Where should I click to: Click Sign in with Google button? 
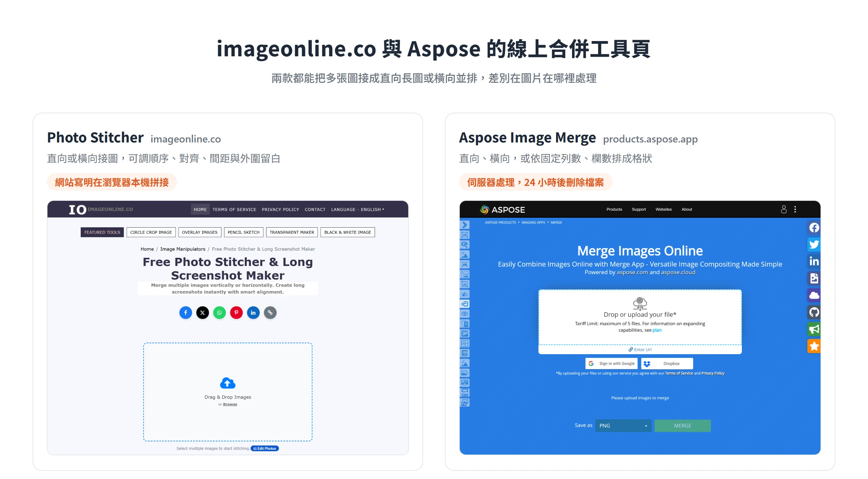[611, 364]
